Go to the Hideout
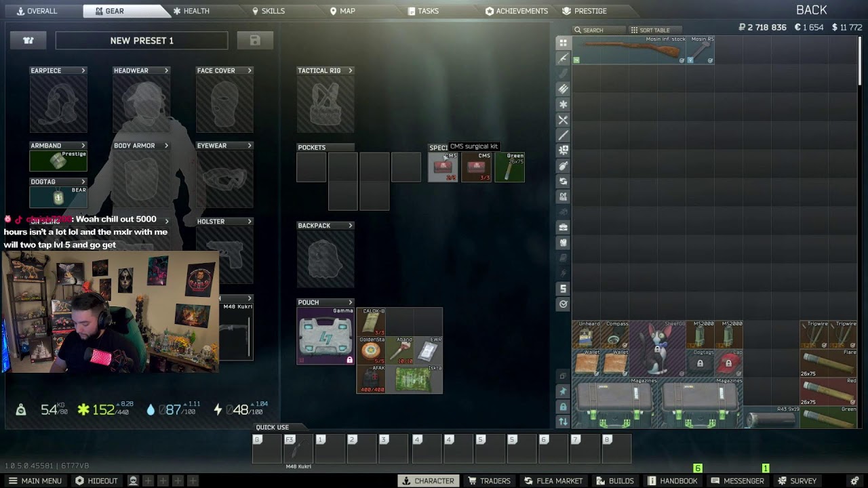The height and width of the screenshot is (488, 868). pyautogui.click(x=96, y=481)
